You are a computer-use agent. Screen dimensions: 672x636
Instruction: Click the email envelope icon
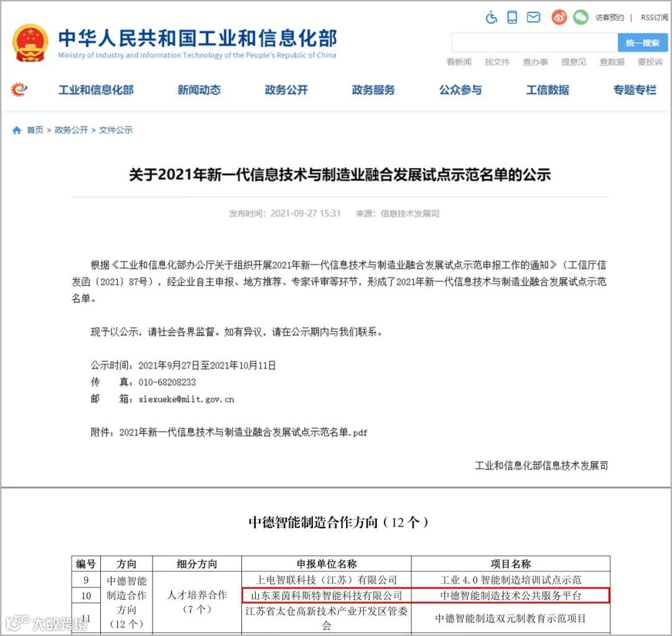click(533, 17)
